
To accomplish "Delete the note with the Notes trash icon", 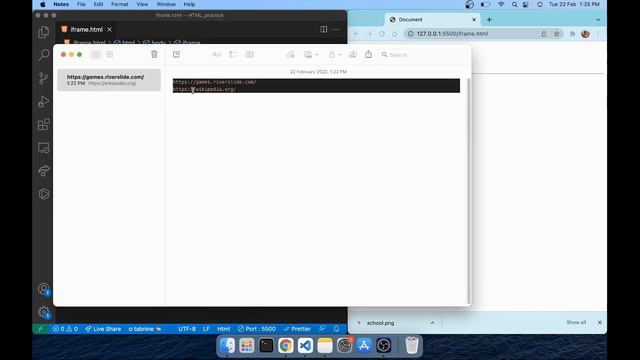I will coord(154,54).
